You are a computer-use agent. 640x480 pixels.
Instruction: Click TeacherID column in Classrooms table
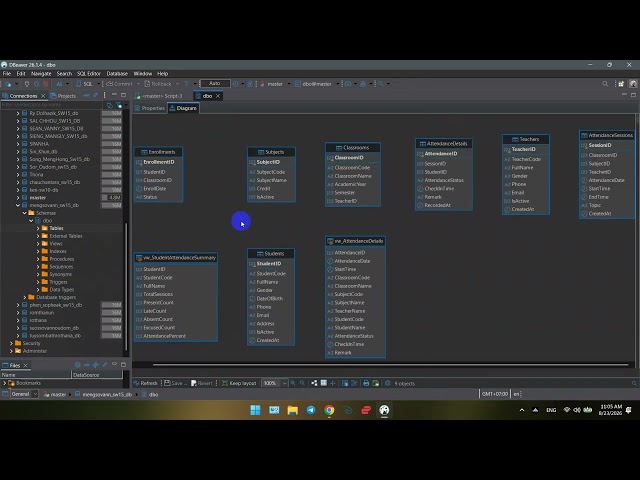pyautogui.click(x=346, y=201)
